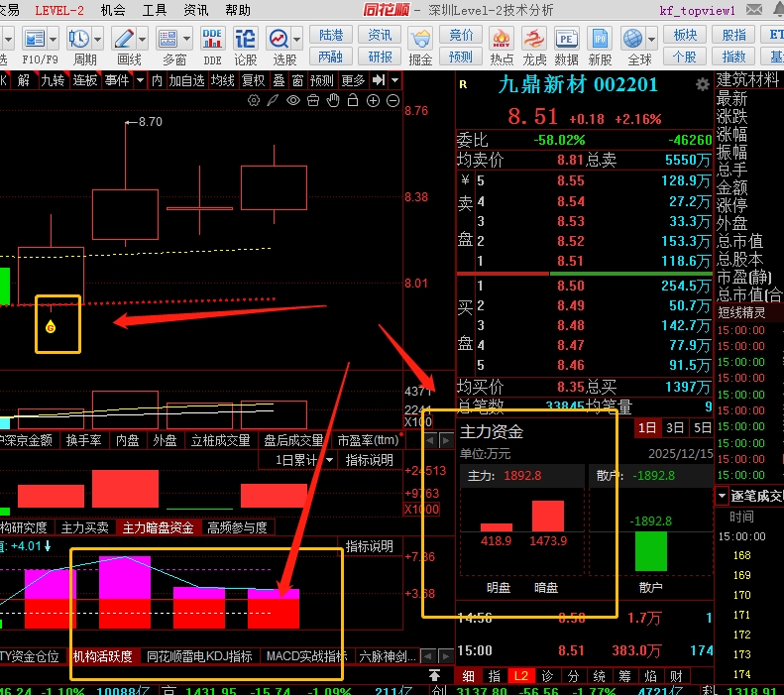This screenshot has width=784, height=695.
Task: Expand the 选股 dropdown arrow
Action: coord(296,39)
